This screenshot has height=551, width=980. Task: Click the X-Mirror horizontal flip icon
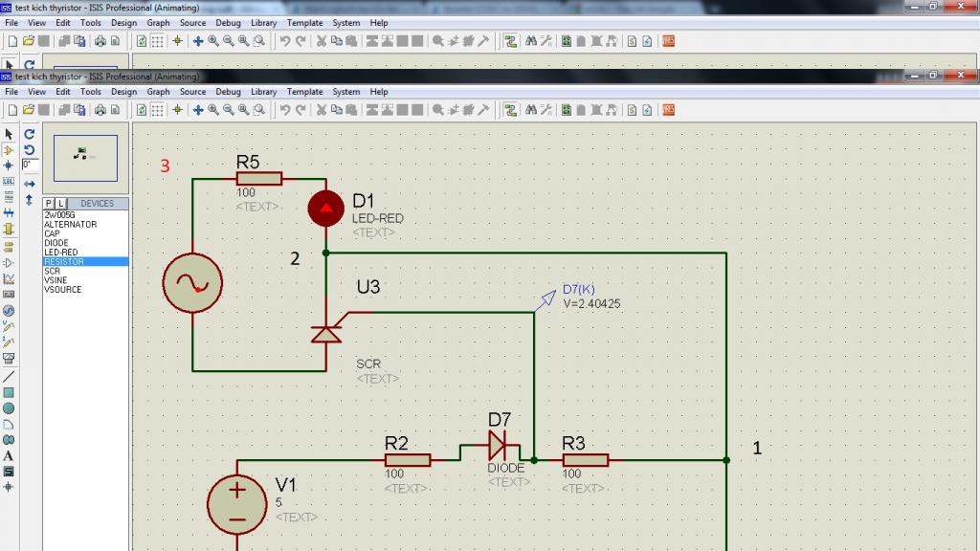30,184
